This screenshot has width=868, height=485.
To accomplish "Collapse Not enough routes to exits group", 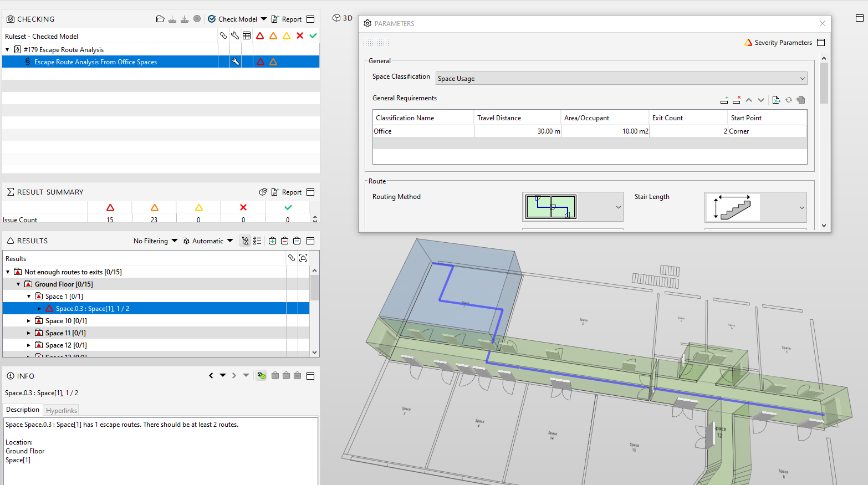I will 8,272.
